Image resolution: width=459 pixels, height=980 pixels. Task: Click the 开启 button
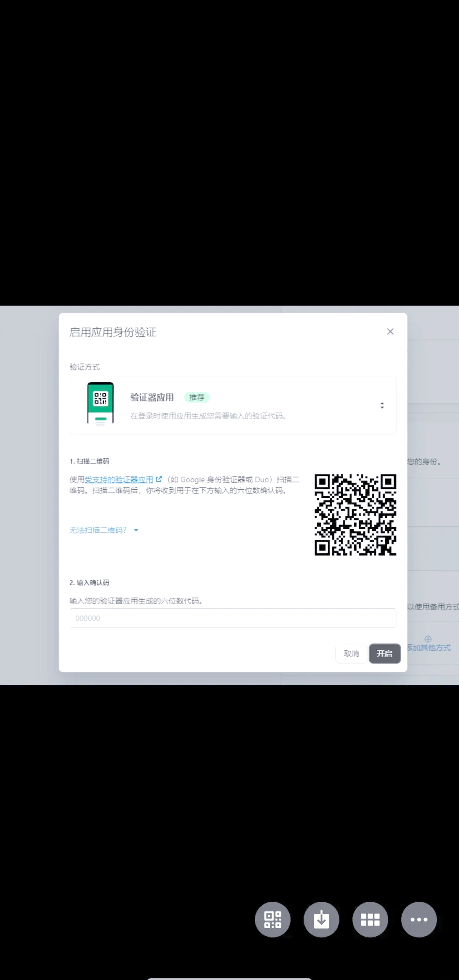click(x=385, y=654)
